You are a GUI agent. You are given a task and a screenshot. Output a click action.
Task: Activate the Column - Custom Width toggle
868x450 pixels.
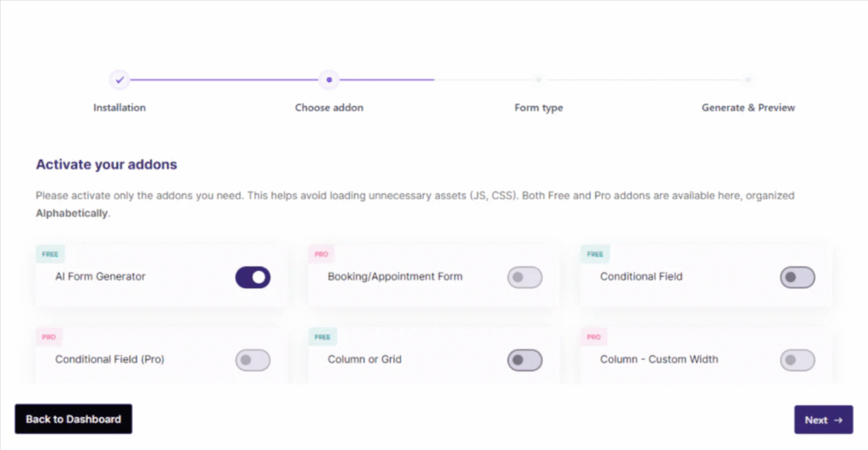coord(798,360)
